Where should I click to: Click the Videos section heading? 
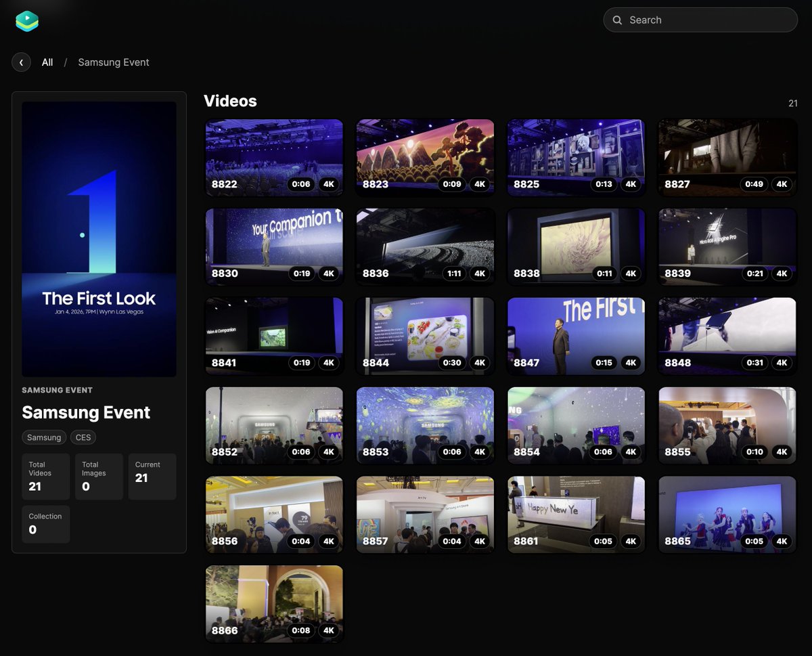click(x=230, y=101)
